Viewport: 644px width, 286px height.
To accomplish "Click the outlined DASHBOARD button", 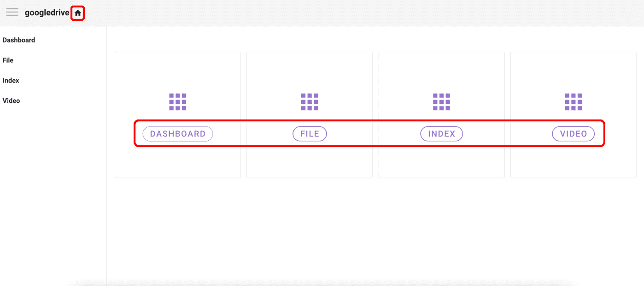I will coord(178,134).
